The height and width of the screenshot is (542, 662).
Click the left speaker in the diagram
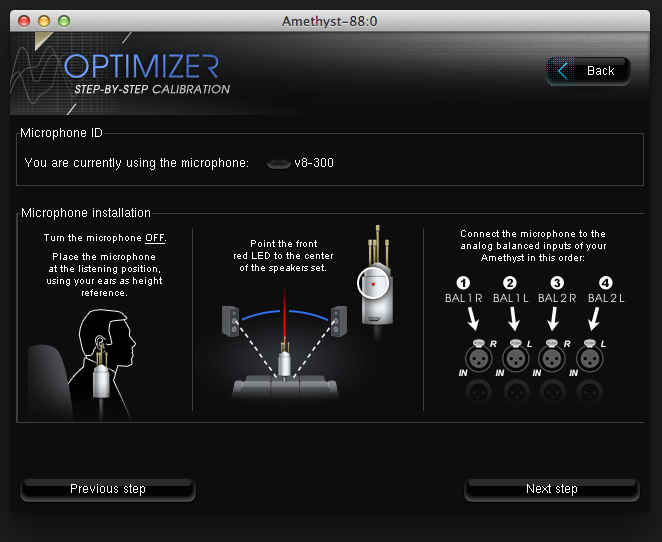231,321
